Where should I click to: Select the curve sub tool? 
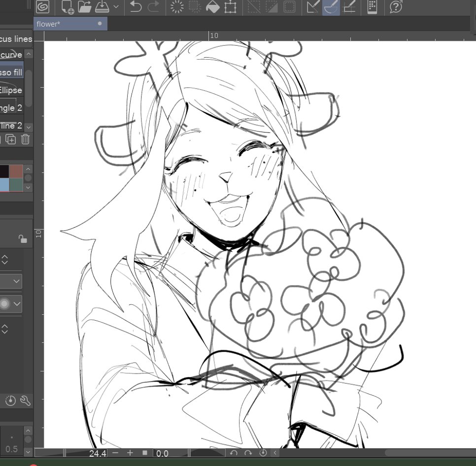coord(11,55)
